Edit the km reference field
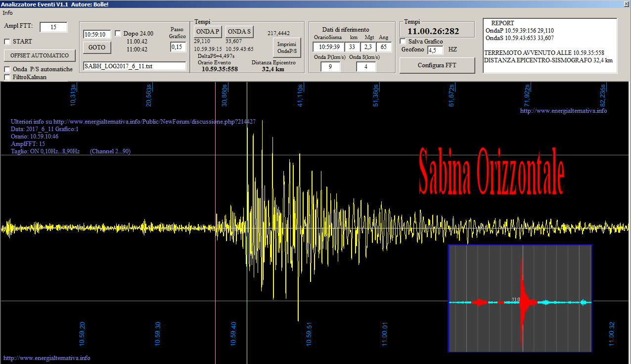The height and width of the screenshot is (364, 631). [x=353, y=47]
